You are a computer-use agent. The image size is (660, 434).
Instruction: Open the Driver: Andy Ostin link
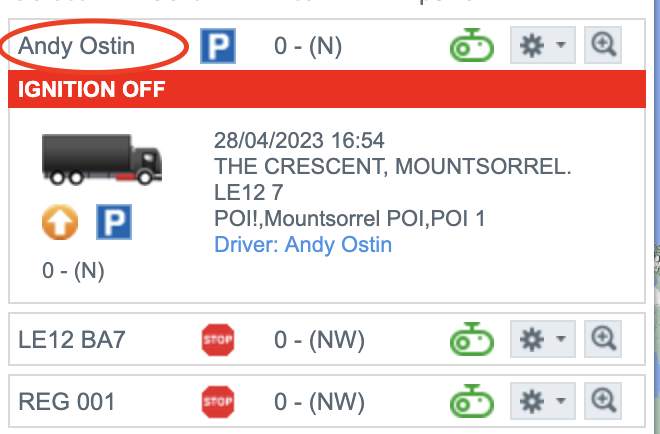[x=303, y=245]
